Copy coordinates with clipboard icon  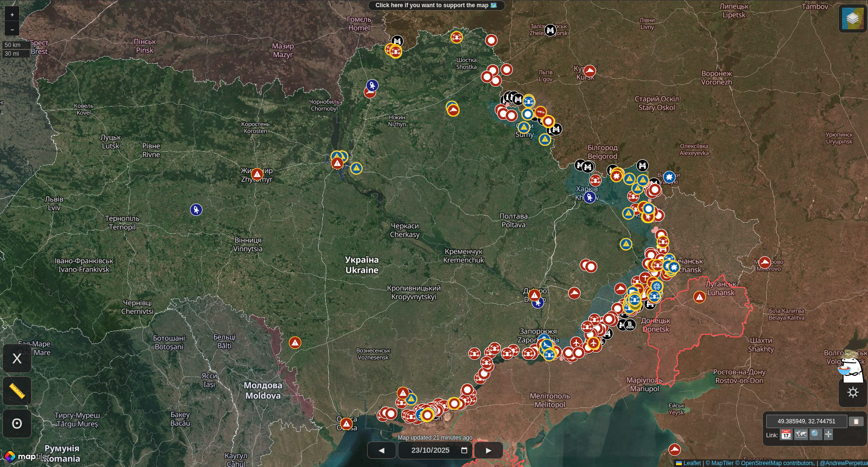[x=856, y=421]
